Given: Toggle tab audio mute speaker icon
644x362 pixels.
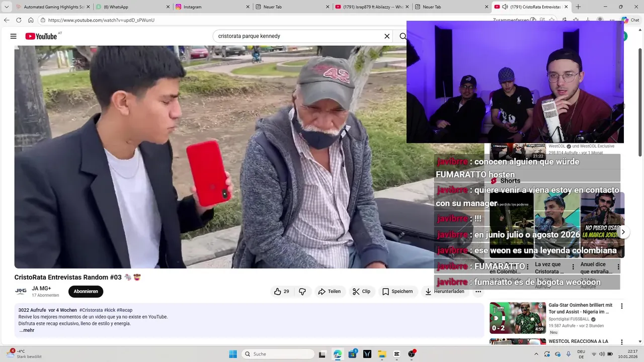Looking at the screenshot, I should tap(505, 7).
